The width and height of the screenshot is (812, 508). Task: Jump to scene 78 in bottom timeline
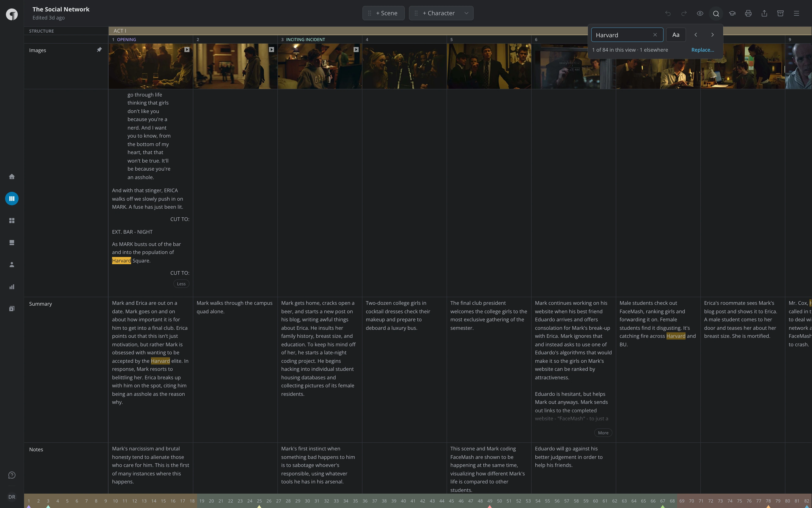point(768,501)
